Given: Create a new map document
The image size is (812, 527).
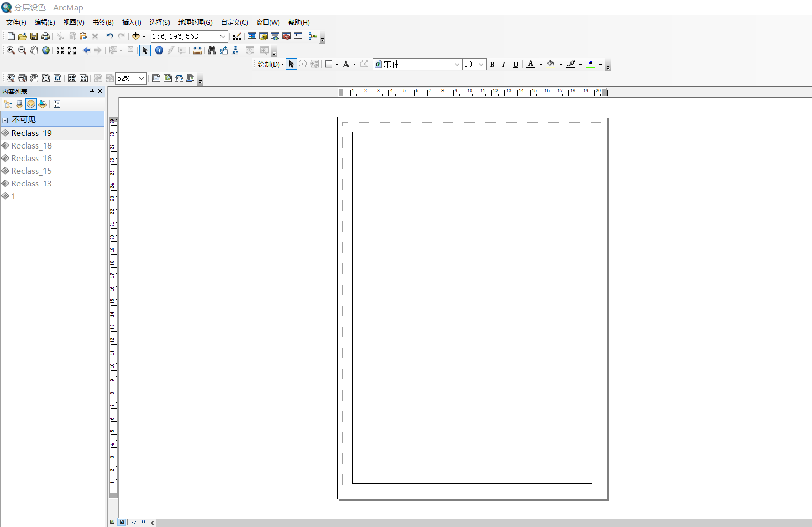Looking at the screenshot, I should [11, 36].
